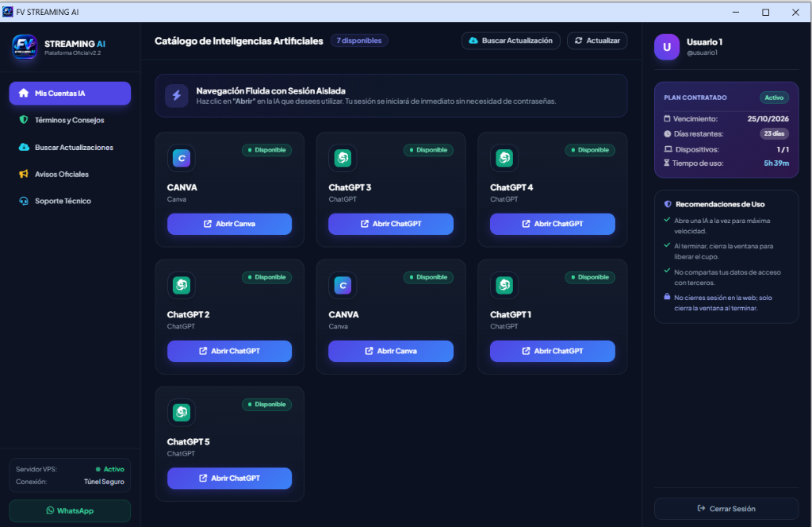Start ChatGPT 1 via its Abrir ChatGPT button
This screenshot has height=527, width=812.
coord(553,352)
